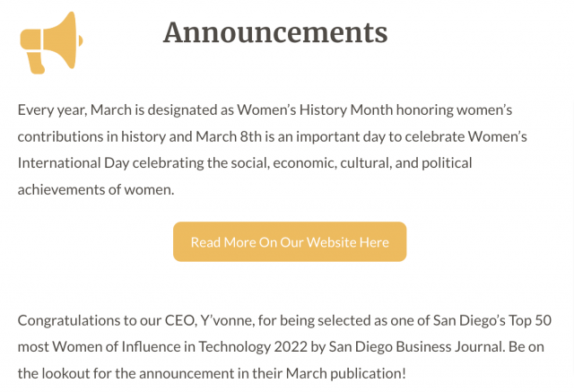Select the Announcements heading
The height and width of the screenshot is (392, 574).
coord(275,32)
